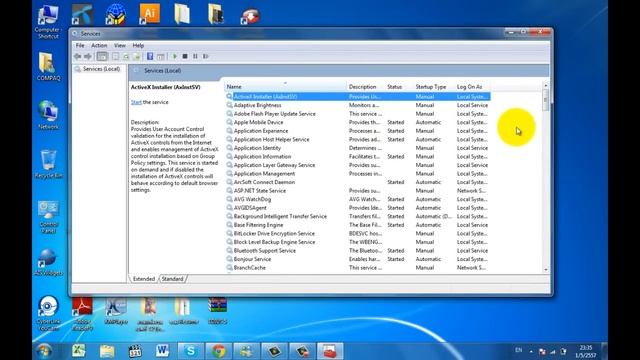Click the Pause Service icon
The width and height of the screenshot is (640, 360).
click(x=195, y=56)
